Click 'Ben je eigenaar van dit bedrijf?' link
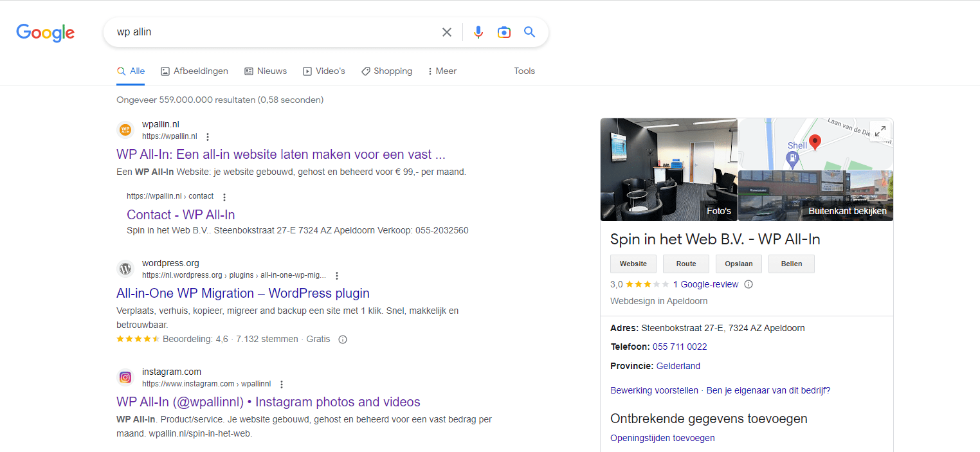 click(768, 390)
